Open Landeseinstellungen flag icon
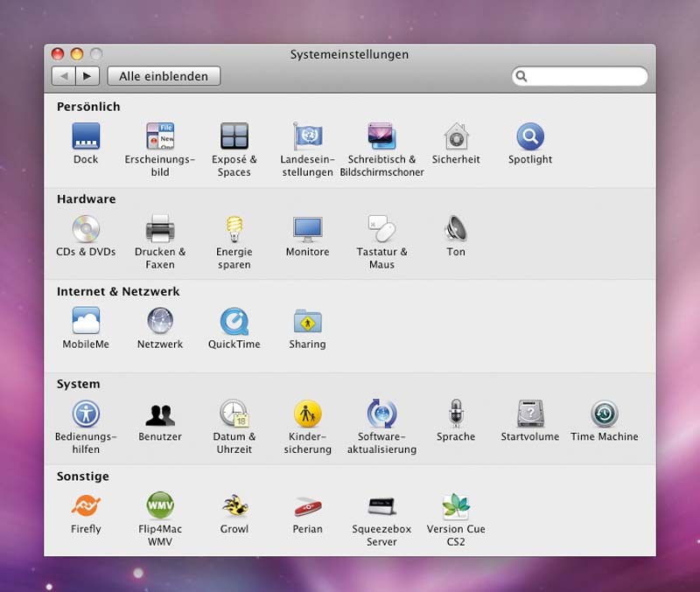The image size is (700, 592). coord(308,136)
